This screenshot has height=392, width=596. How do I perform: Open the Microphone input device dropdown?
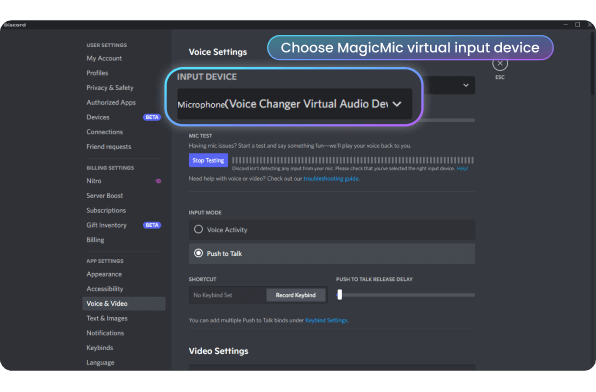click(x=295, y=104)
